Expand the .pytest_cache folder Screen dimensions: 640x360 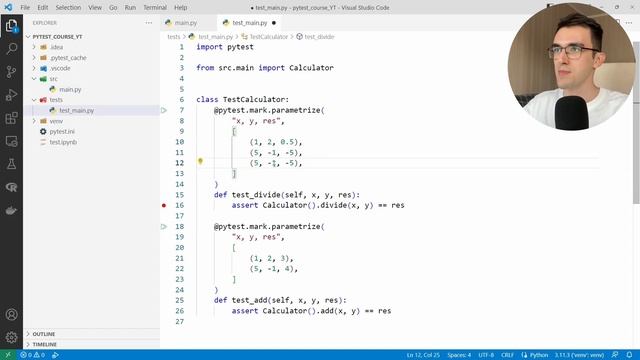68,58
